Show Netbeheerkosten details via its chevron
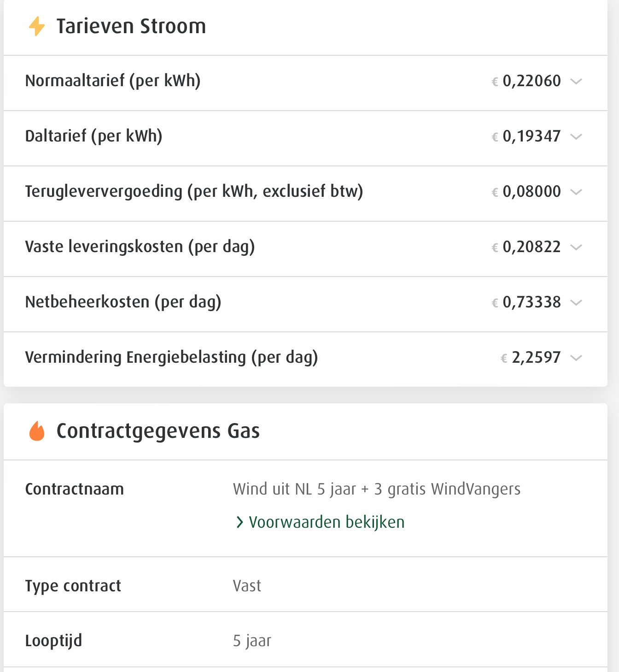This screenshot has width=619, height=672. point(576,303)
